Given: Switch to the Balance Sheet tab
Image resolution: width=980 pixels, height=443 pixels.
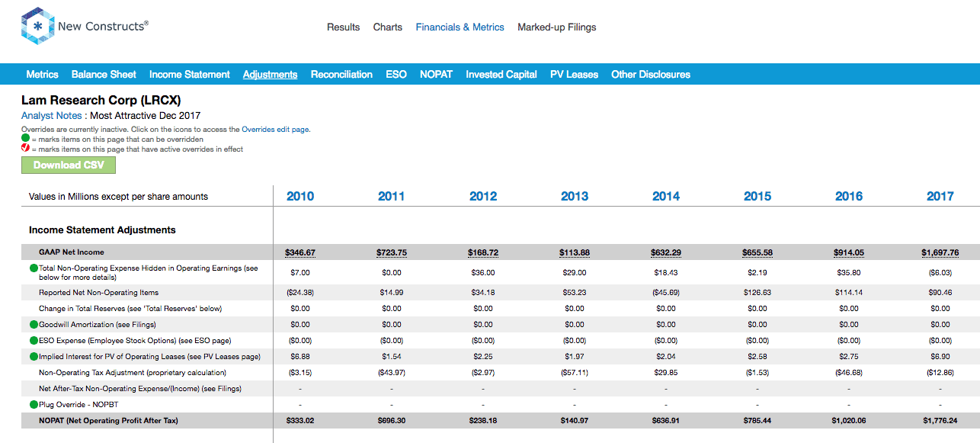Looking at the screenshot, I should click(x=104, y=74).
